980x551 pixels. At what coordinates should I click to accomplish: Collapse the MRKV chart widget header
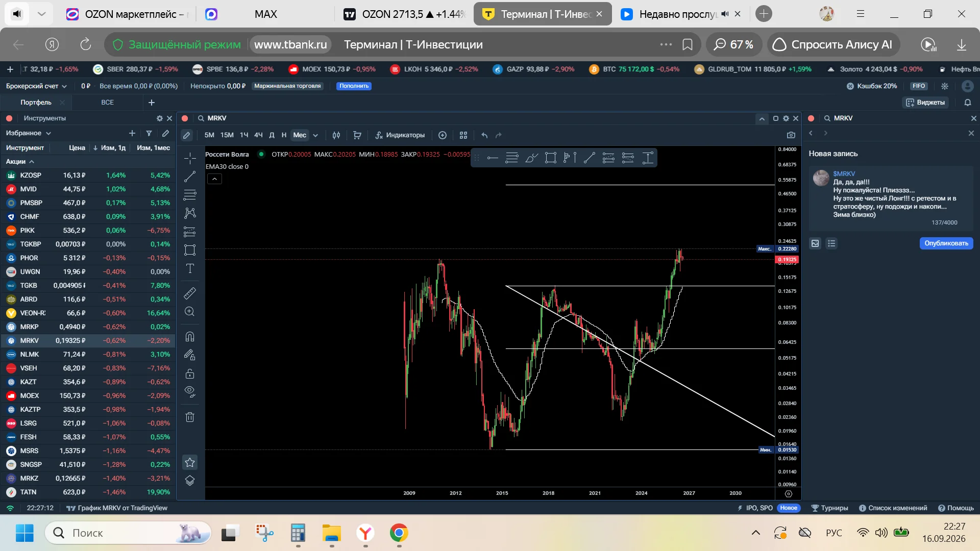(762, 118)
